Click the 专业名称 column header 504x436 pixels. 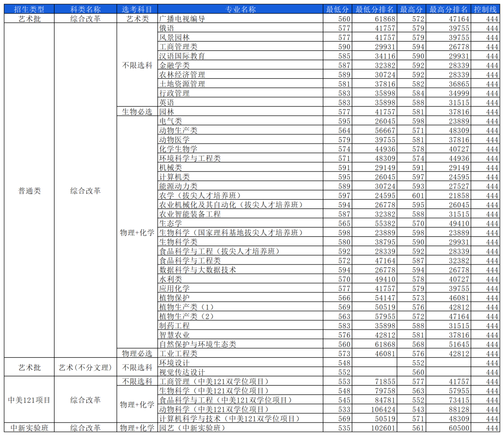pos(240,9)
